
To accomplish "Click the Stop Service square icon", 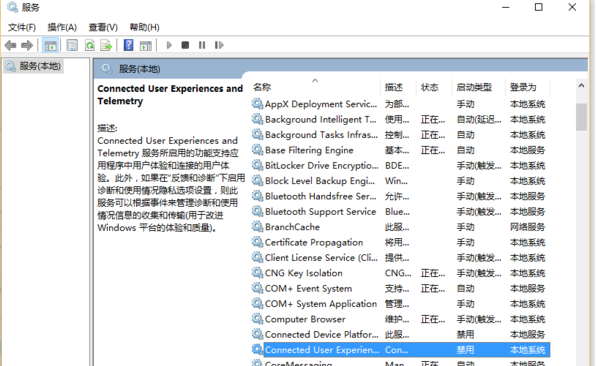I will [185, 45].
